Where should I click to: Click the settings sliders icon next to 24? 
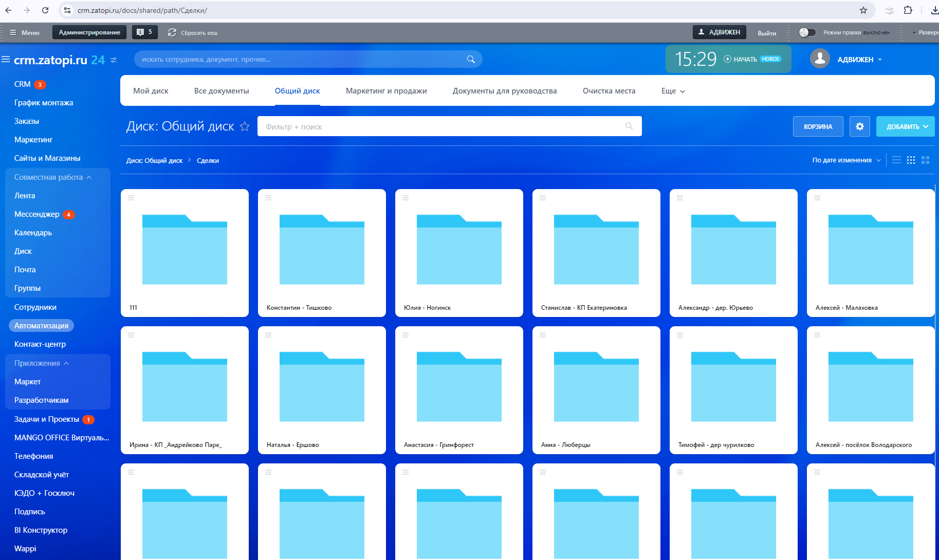pos(114,60)
